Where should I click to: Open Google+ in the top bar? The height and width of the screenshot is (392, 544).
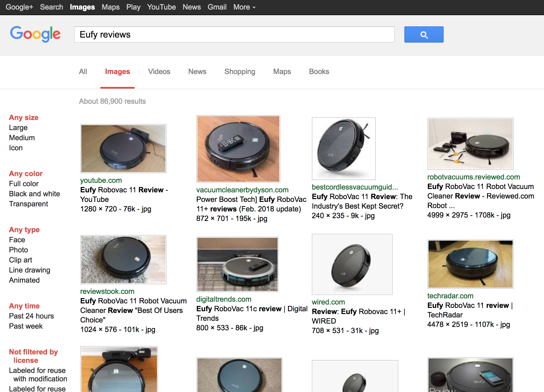tap(19, 7)
